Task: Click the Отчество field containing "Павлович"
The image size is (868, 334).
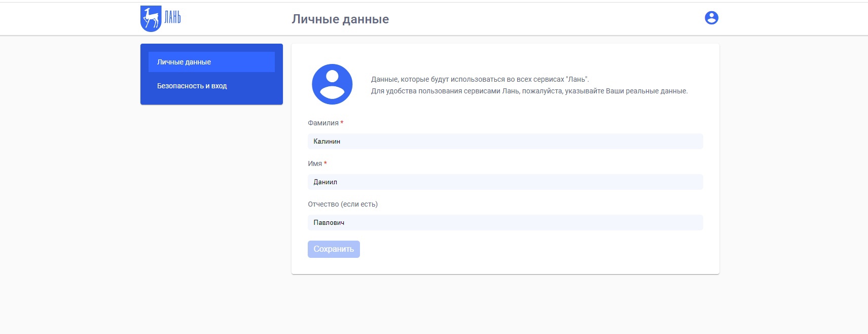Action: pyautogui.click(x=505, y=222)
